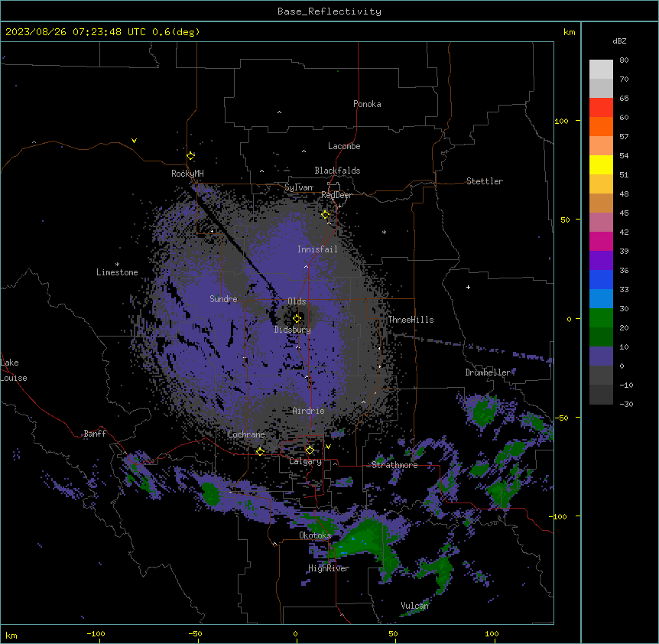Select the yellow V marker northeast of Calgary
This screenshot has width=659, height=644.
click(328, 447)
